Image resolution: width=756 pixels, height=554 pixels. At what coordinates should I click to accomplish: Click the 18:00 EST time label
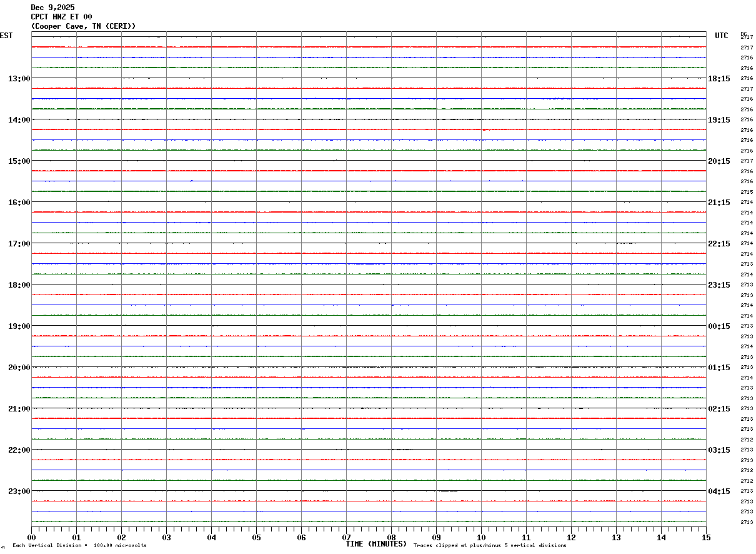(x=19, y=285)
